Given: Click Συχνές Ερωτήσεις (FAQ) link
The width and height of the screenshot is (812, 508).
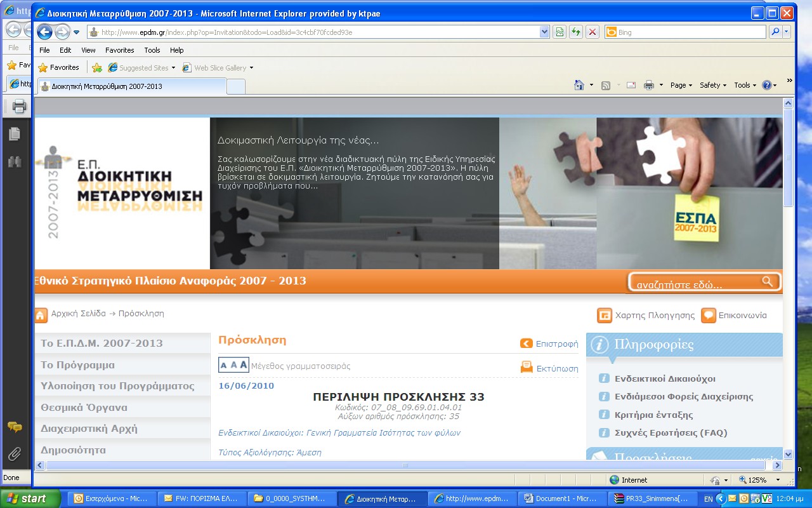Looking at the screenshot, I should coord(671,432).
